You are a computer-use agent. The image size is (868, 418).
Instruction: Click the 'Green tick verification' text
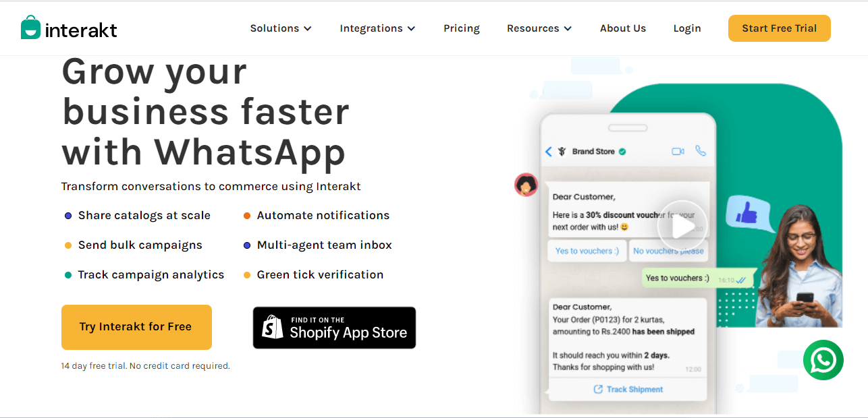point(321,275)
